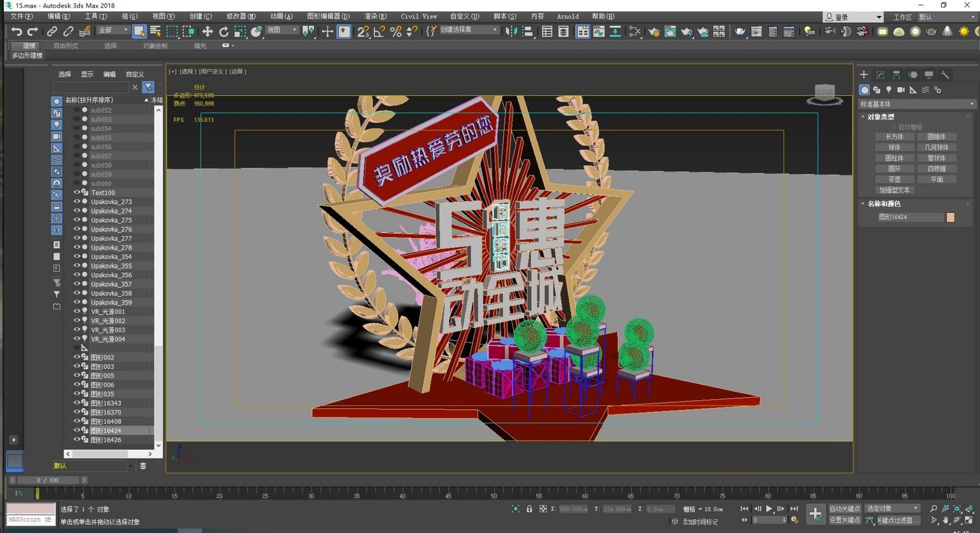
Task: Open the 视图 reference coordinate dropdown
Action: point(282,30)
